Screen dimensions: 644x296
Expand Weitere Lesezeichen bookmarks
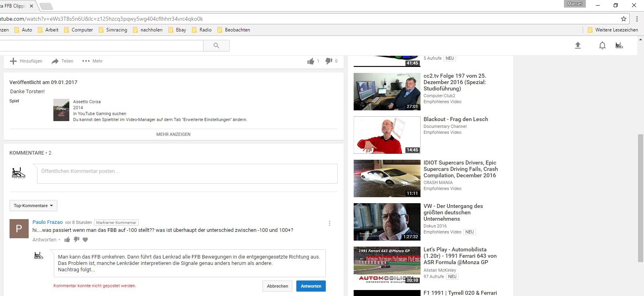pos(613,30)
